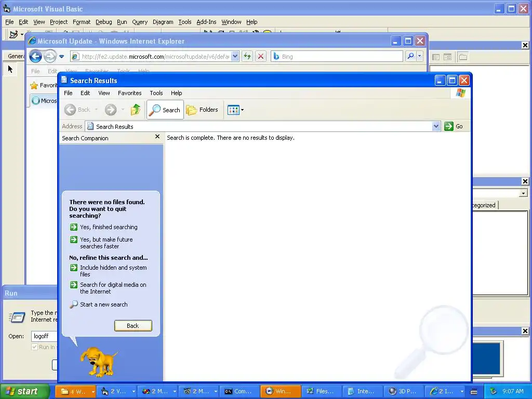Close the Search Companion pane
Screen dimensions: 532x399
(157, 137)
